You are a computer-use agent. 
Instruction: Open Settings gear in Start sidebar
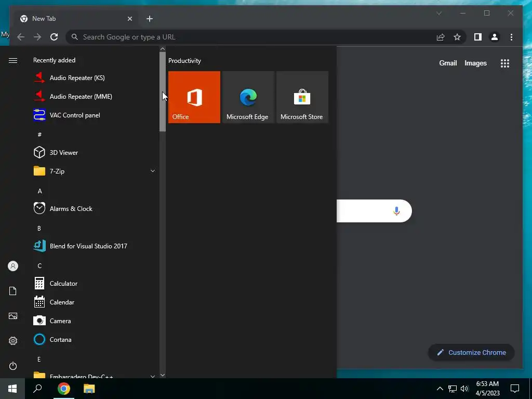[13, 341]
